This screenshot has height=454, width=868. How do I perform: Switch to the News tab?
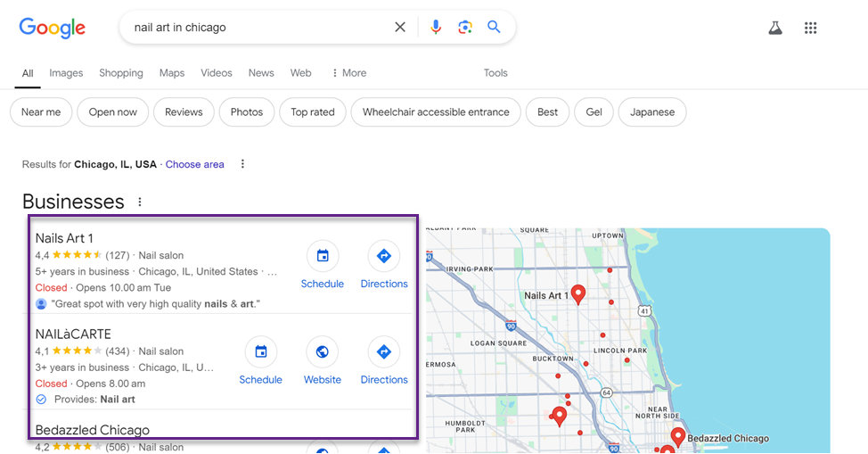click(x=261, y=72)
